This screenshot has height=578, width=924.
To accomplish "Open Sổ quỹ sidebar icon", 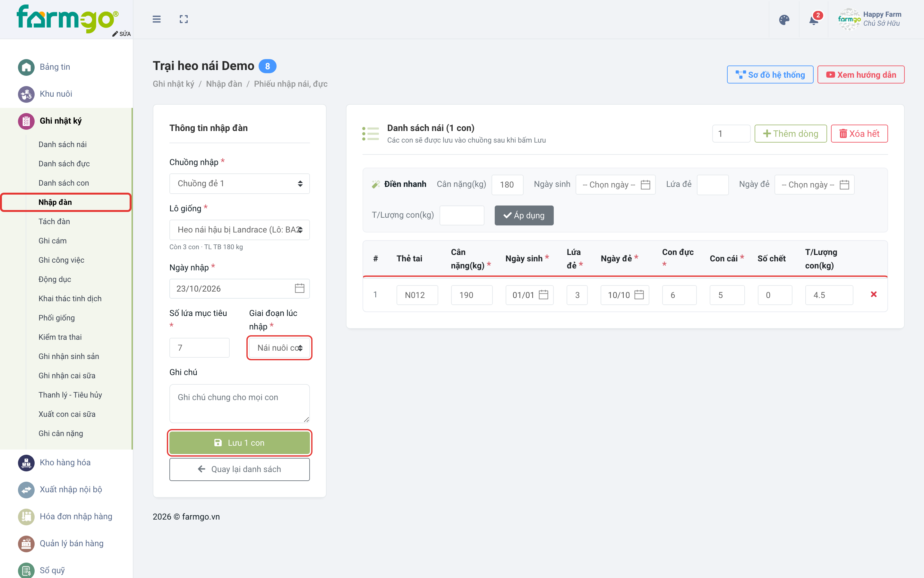I will (x=26, y=570).
